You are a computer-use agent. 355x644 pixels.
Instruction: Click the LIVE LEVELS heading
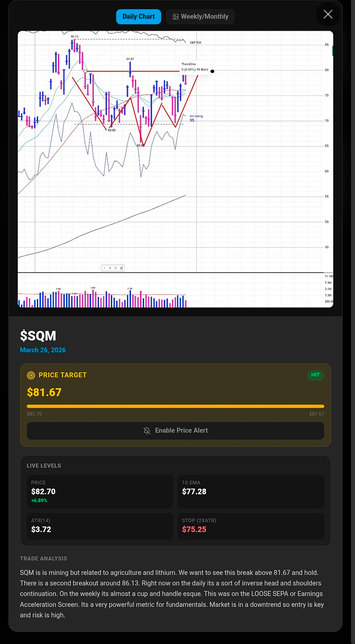44,465
